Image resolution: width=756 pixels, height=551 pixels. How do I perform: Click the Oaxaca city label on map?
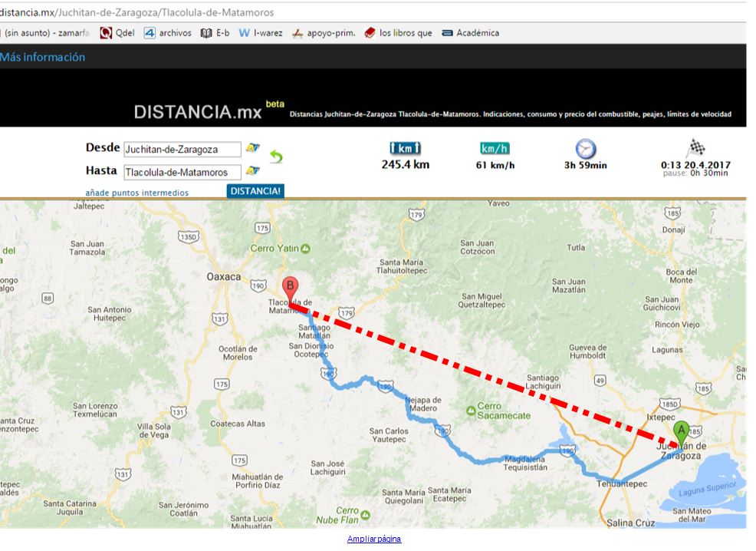(x=224, y=277)
